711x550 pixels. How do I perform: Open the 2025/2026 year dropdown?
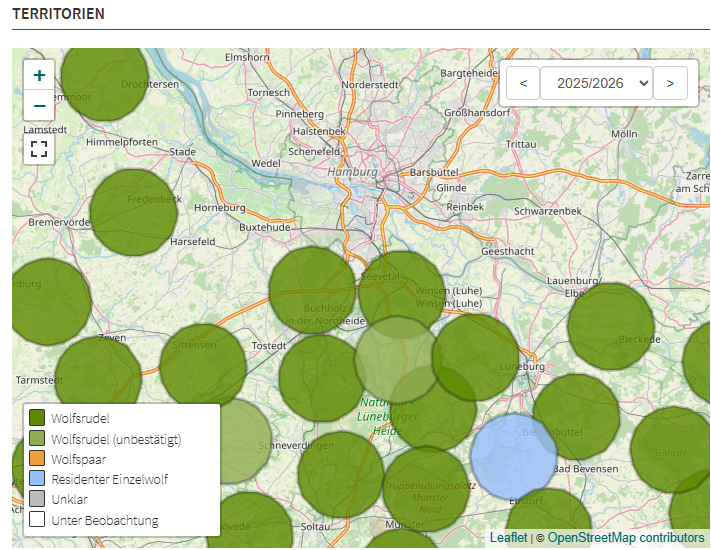coord(596,83)
